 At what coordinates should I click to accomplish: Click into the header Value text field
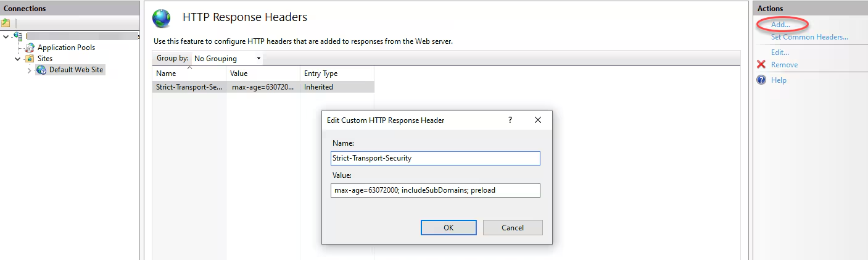click(435, 190)
